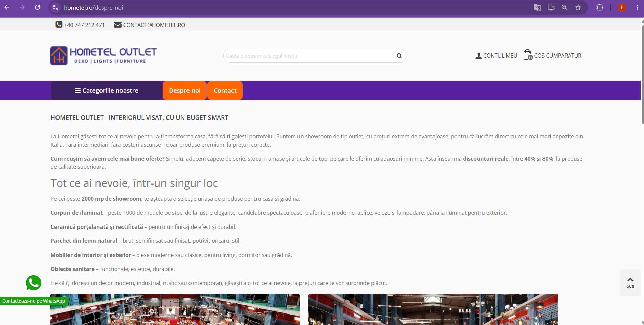644x325 pixels.
Task: Click the install app icon in address bar
Action: pos(551,7)
